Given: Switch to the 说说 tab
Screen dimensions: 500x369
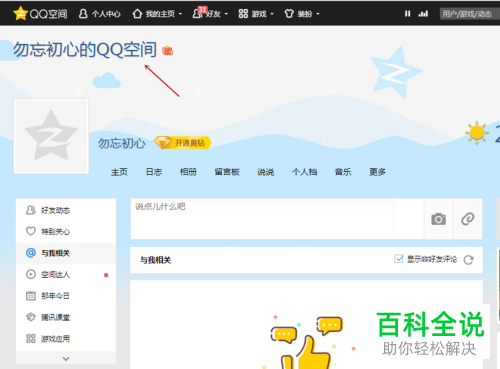Looking at the screenshot, I should click(x=265, y=172).
